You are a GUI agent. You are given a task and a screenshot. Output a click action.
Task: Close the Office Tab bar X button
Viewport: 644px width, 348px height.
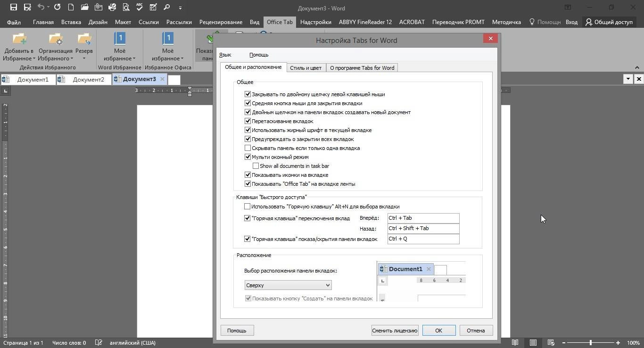click(x=639, y=79)
